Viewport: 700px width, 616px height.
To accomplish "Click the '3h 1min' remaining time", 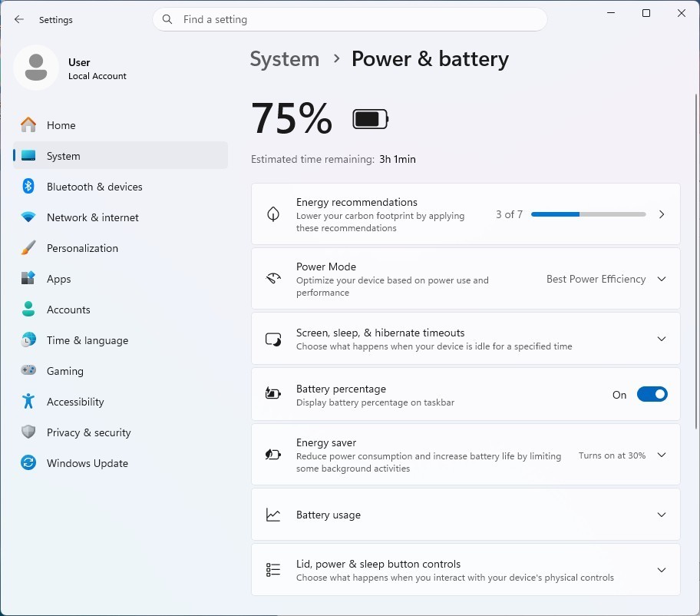I will (398, 159).
